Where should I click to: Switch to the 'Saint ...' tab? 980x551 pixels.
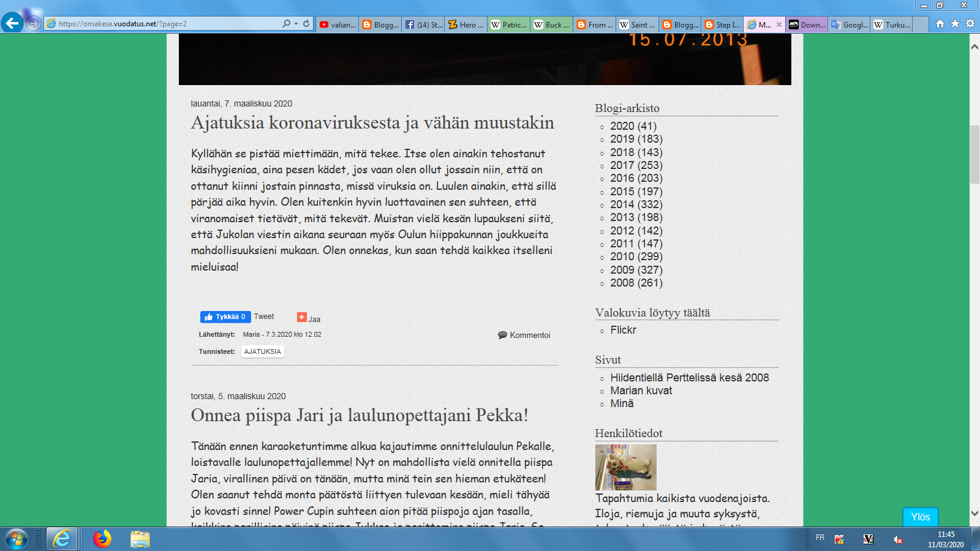[x=638, y=24]
